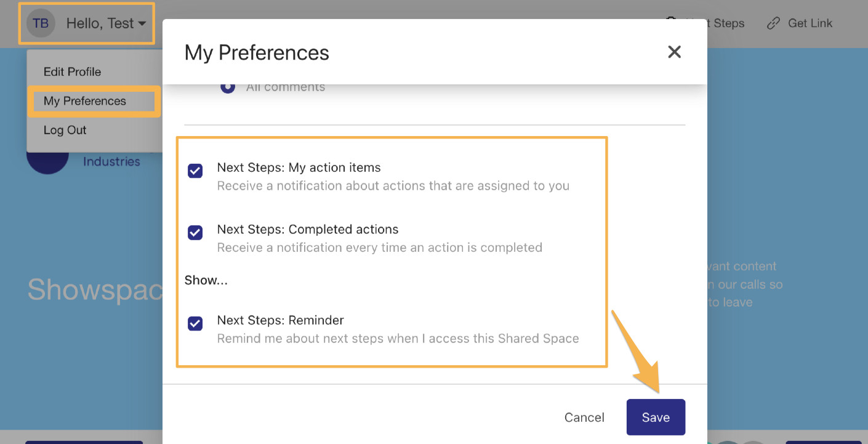Click the Cancel button
868x444 pixels.
click(584, 418)
